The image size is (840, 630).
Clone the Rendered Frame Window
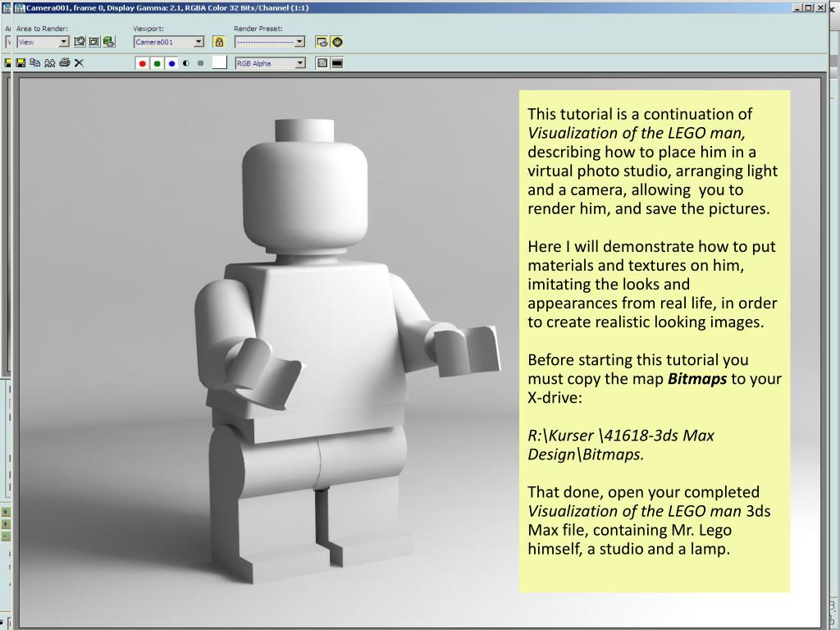[50, 62]
